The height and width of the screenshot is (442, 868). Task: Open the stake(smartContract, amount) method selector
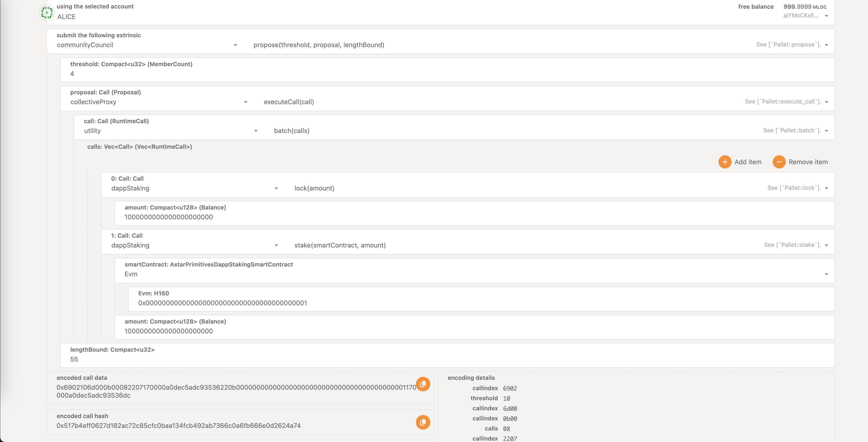[x=826, y=246]
